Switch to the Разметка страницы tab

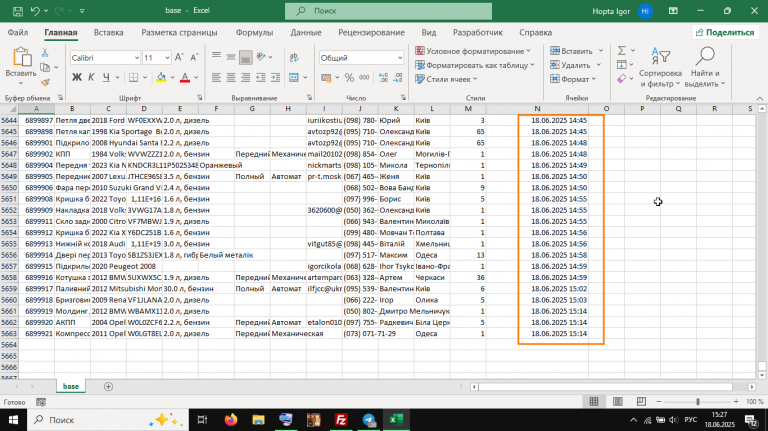[x=179, y=32]
